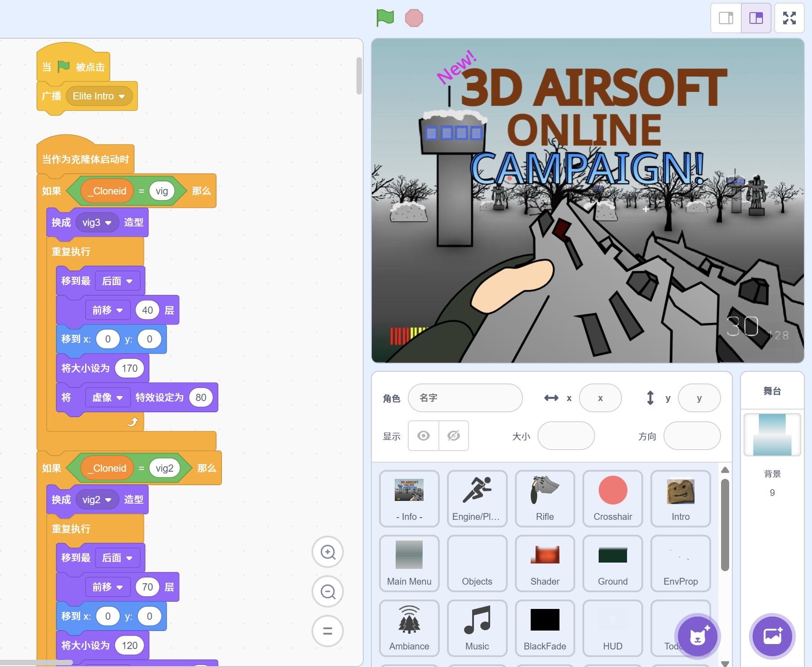Enter fullscreen stage mode
Image resolution: width=812 pixels, height=667 pixels.
tap(789, 18)
